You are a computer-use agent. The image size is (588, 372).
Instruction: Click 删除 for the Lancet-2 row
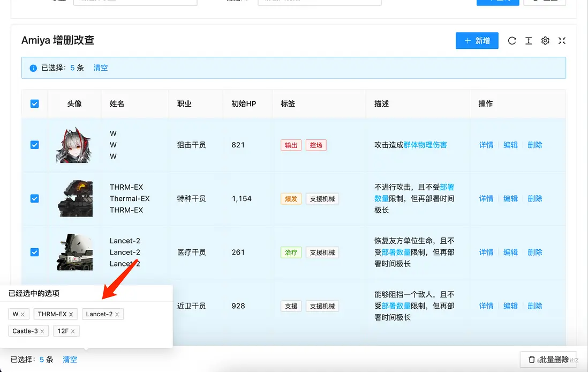coord(535,252)
